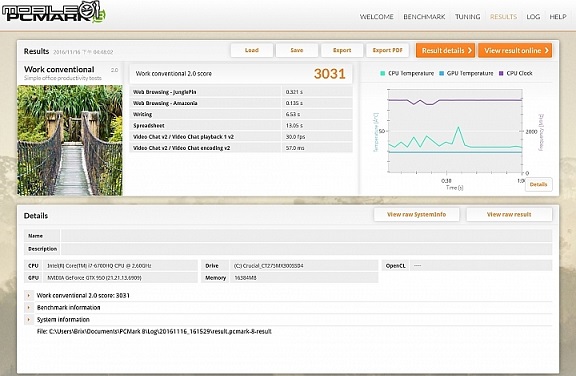
Task: Switch to the Benchmark tab
Action: tap(424, 17)
